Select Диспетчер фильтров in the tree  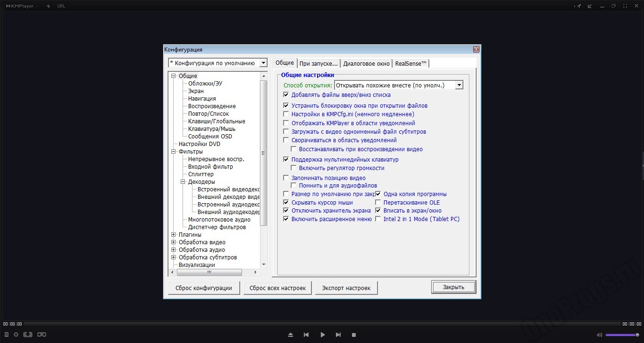(x=217, y=227)
